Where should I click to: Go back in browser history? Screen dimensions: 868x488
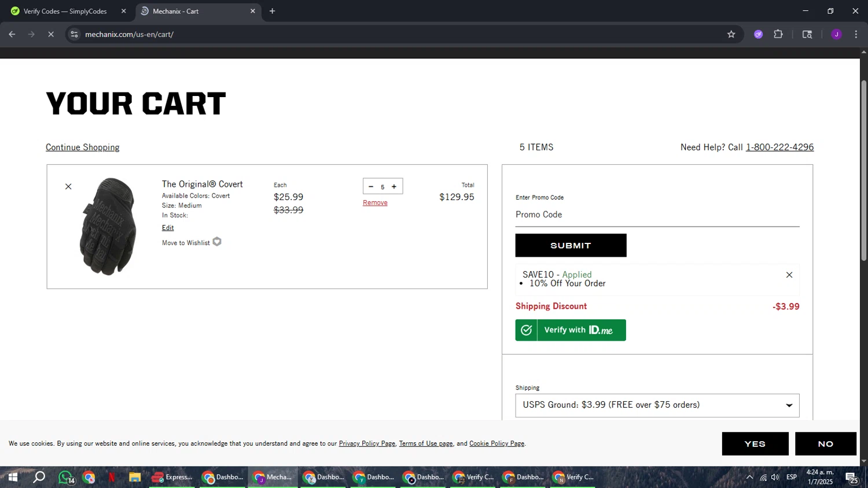click(12, 34)
